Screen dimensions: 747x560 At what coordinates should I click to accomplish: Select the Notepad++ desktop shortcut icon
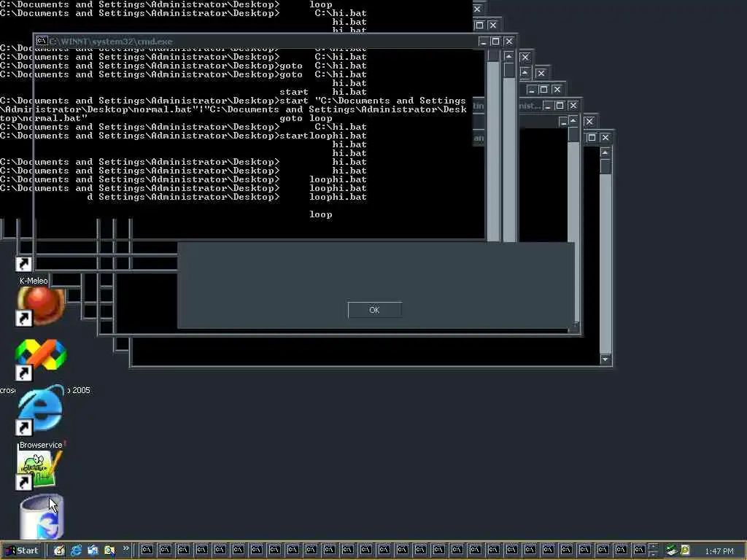coord(39,470)
